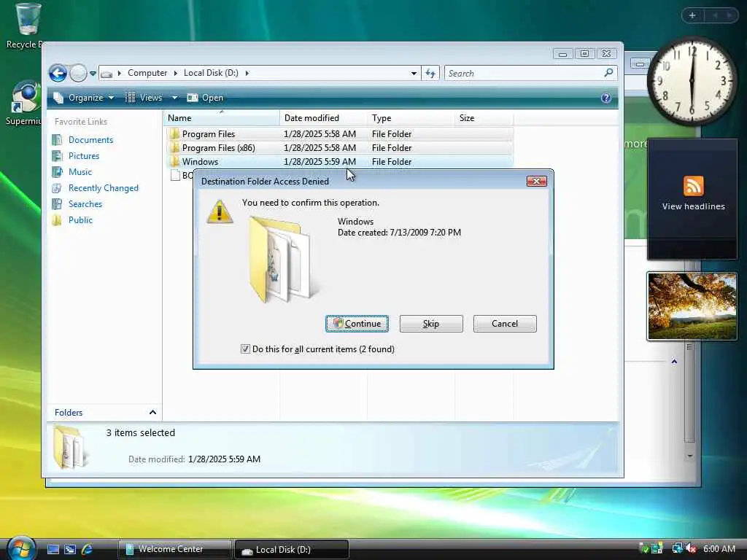The image size is (747, 560).
Task: Switch to Local Disk (D:) taskbar button
Action: (x=292, y=549)
